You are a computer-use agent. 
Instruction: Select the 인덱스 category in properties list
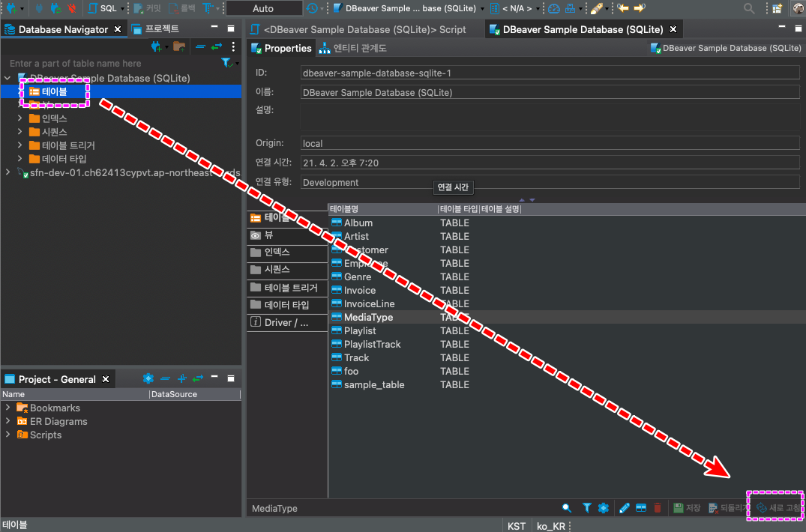pyautogui.click(x=287, y=252)
